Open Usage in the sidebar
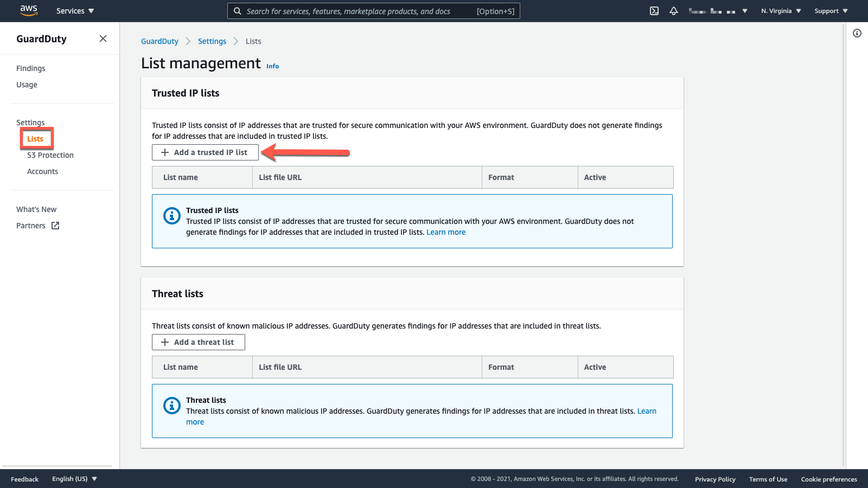The height and width of the screenshot is (488, 868). click(27, 85)
